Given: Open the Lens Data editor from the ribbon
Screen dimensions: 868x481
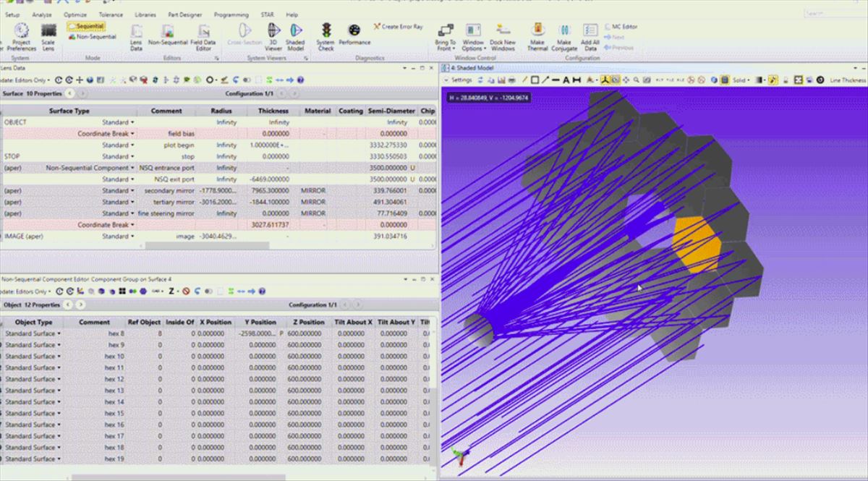Looking at the screenshot, I should click(136, 37).
